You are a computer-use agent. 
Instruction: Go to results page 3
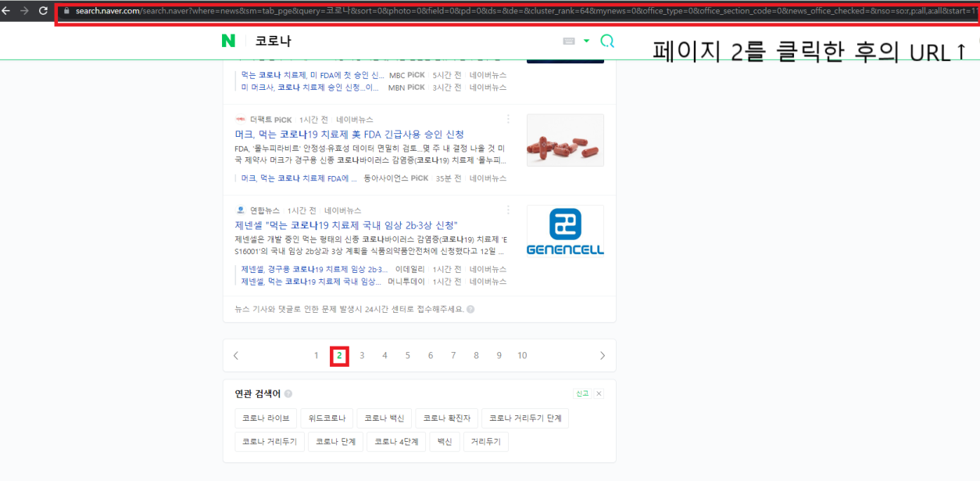click(x=362, y=355)
